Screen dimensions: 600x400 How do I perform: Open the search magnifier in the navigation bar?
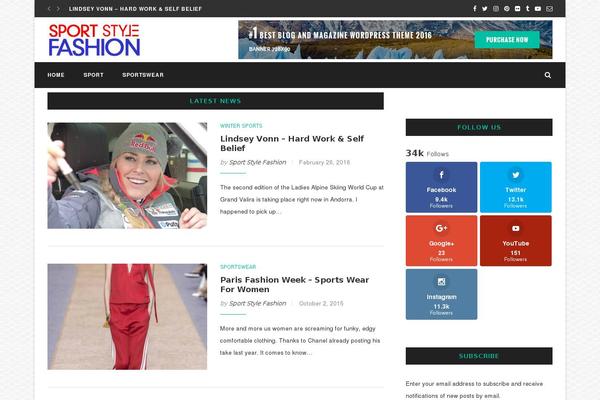548,75
